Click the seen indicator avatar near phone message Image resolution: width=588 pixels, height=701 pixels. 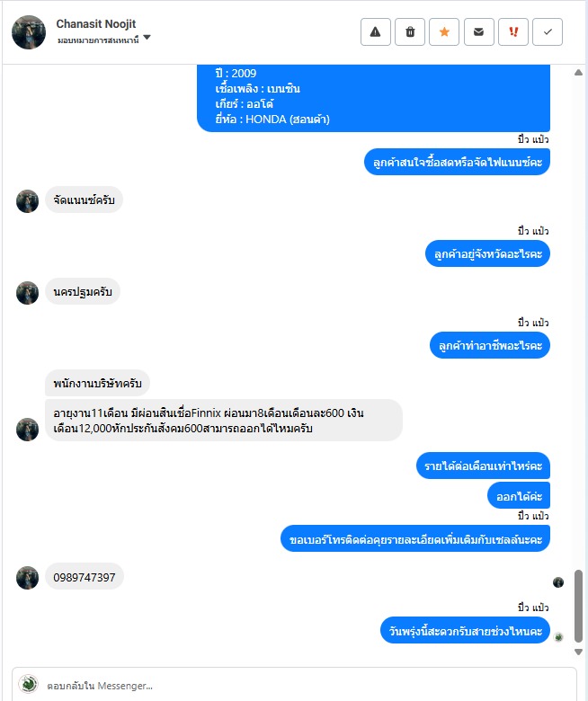[558, 582]
